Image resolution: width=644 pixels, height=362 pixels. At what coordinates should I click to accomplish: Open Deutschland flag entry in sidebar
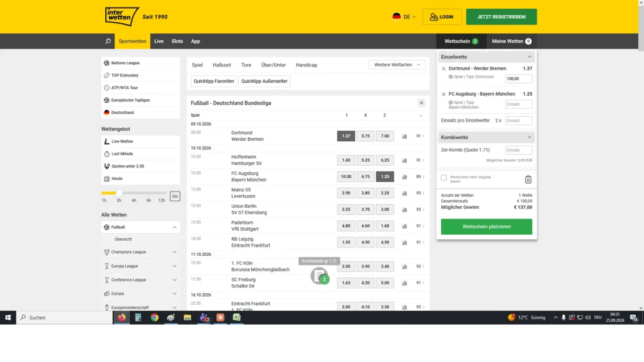click(140, 113)
